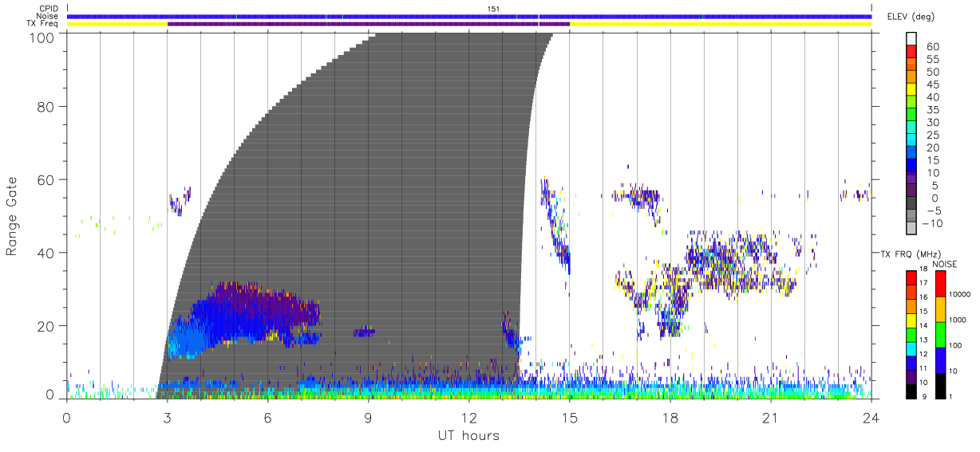Click the yellow TX Freq strip after 15 UT
Viewport: 980px width, 452px height.
click(721, 24)
